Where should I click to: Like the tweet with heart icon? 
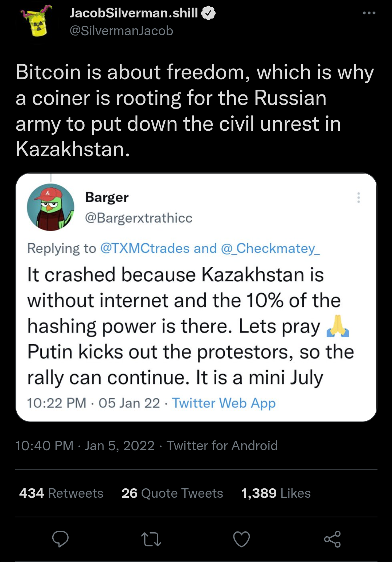[241, 539]
